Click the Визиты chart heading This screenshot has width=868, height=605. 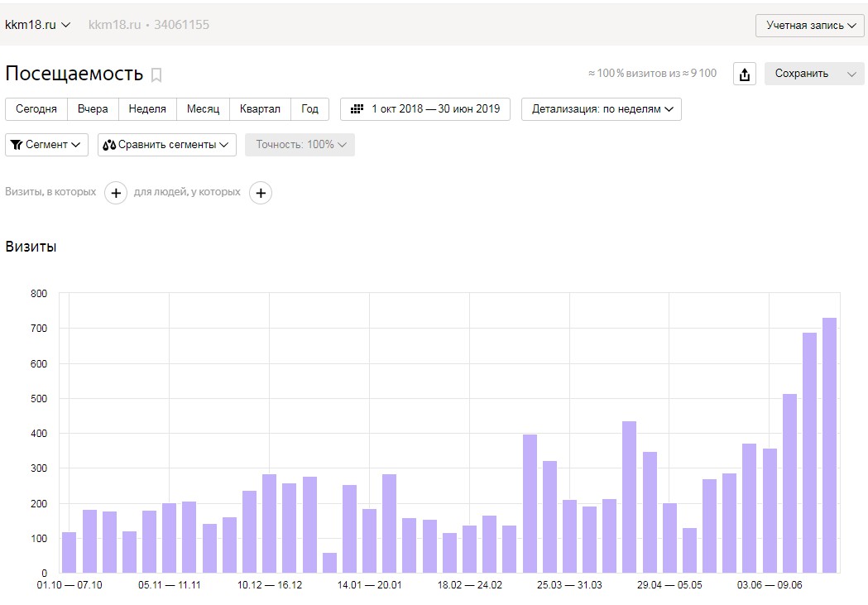(x=31, y=247)
